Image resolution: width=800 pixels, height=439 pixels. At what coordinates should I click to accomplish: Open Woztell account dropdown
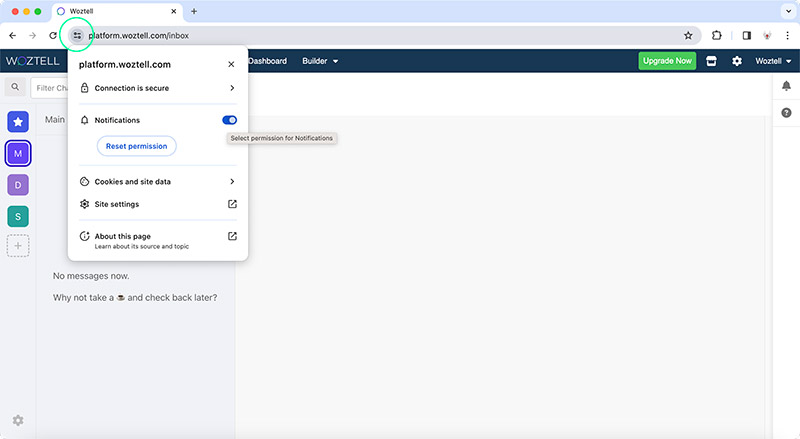pos(773,61)
